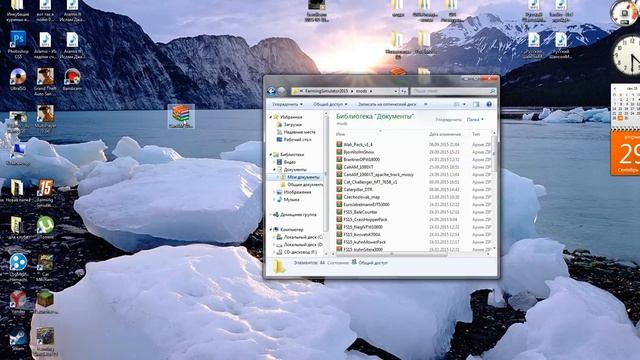Select the Minecraft grass block icon
The image size is (640, 360).
(x=45, y=300)
